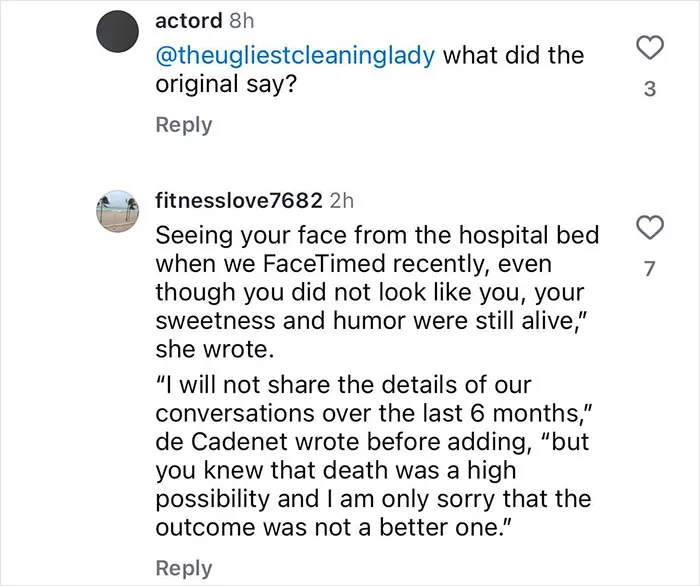Click the word "FaceTimed" in the comment

pyautogui.click(x=324, y=264)
